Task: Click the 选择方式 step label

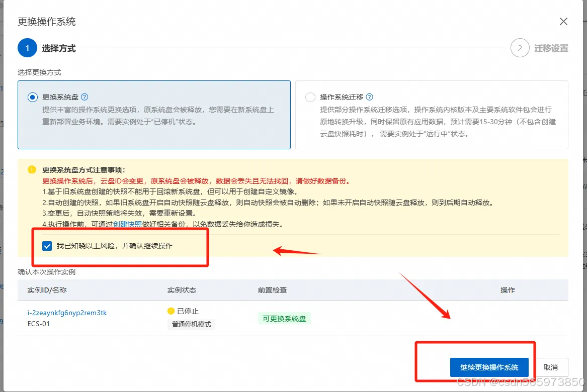Action: (59, 48)
